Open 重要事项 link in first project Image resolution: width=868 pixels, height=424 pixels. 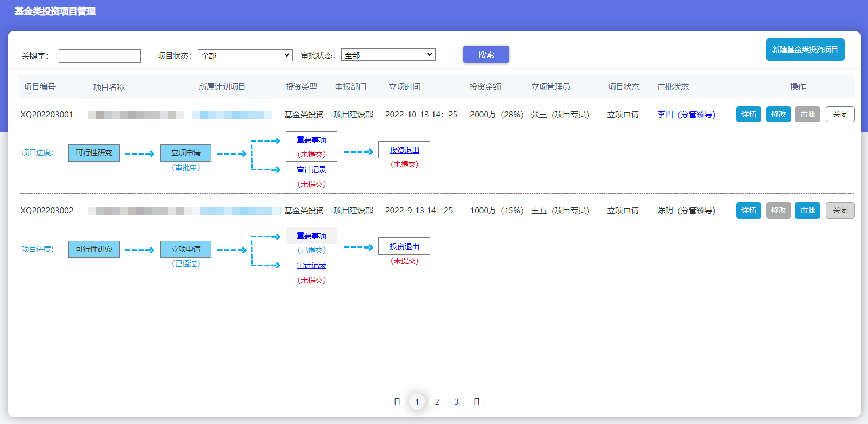point(311,140)
